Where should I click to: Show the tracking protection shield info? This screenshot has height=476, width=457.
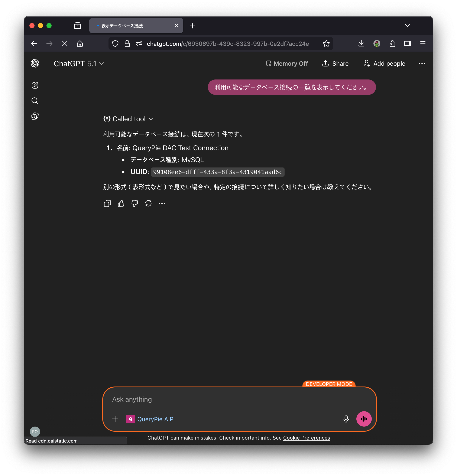[115, 44]
